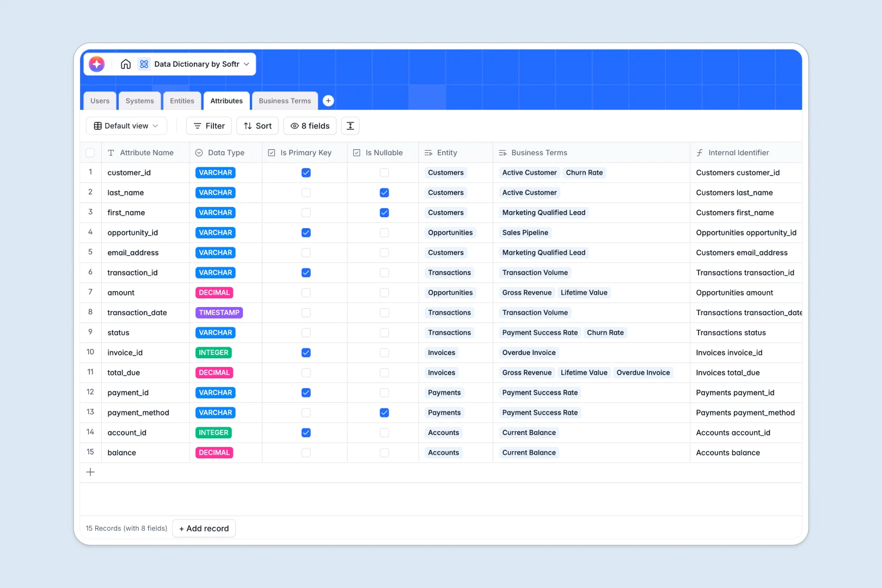The width and height of the screenshot is (882, 588).
Task: Open the Sort options
Action: pos(258,126)
